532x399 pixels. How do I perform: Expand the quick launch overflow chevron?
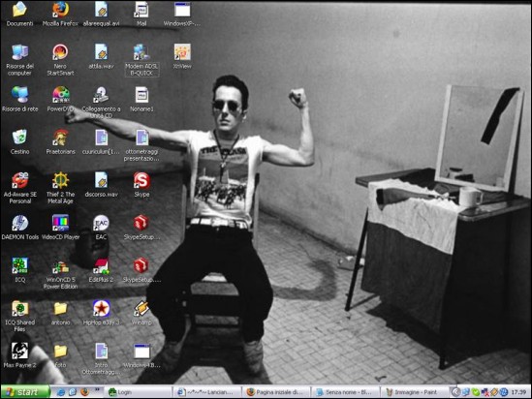point(97,390)
